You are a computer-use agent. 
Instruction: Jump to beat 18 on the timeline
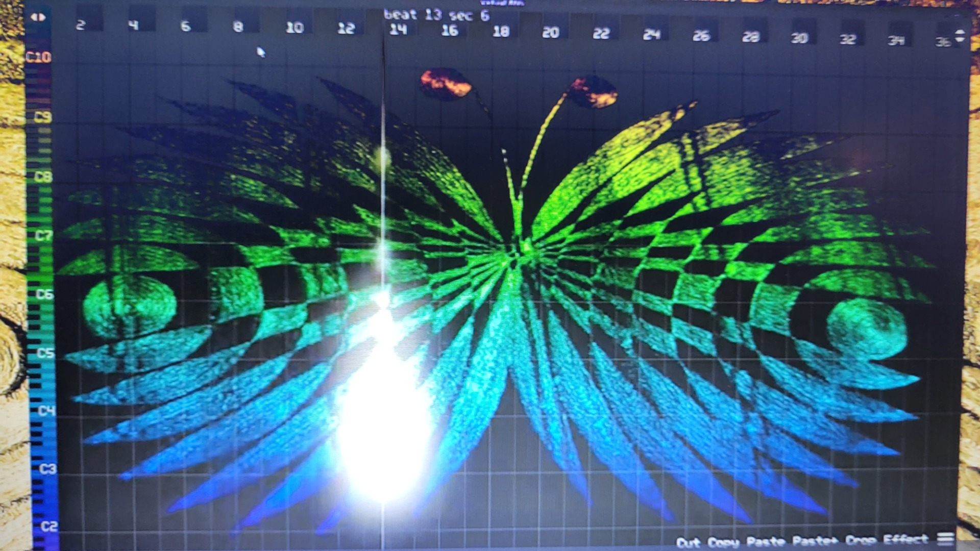501,32
